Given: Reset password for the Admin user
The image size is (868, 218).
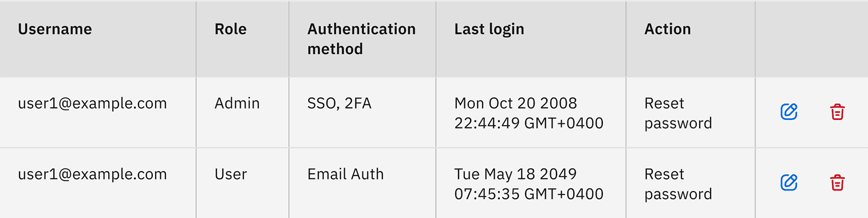Looking at the screenshot, I should [x=678, y=113].
